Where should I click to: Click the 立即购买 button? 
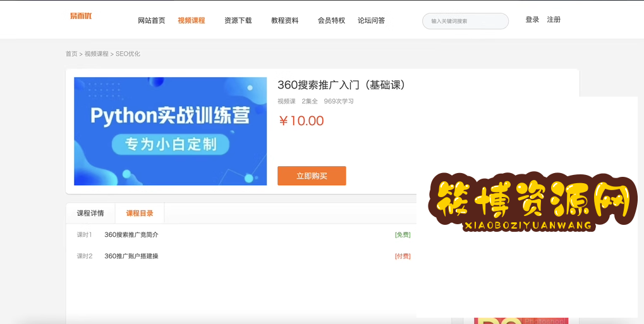(312, 176)
